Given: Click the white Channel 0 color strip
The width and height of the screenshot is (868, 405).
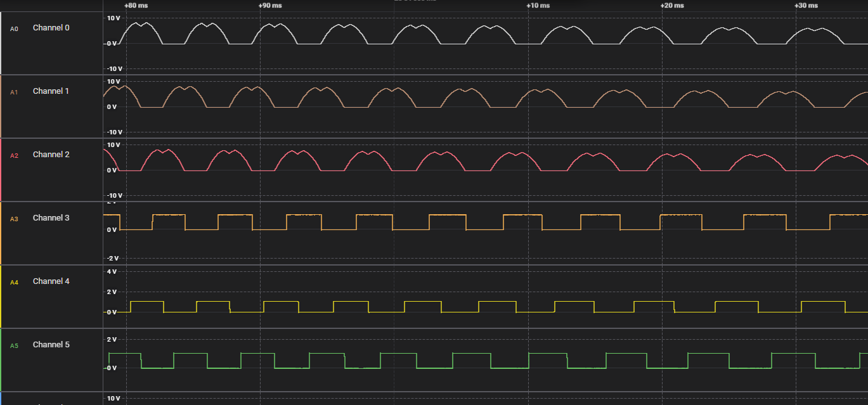Looking at the screenshot, I should (1, 43).
